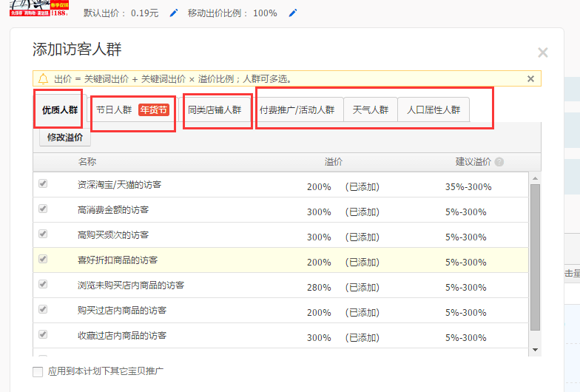Click 200% premium for 购买过店内商品的访客

tap(319, 312)
